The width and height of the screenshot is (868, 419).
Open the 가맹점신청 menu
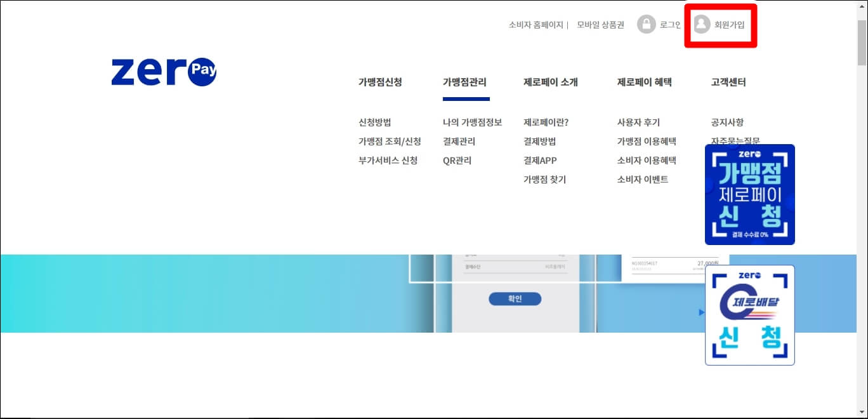tap(380, 82)
